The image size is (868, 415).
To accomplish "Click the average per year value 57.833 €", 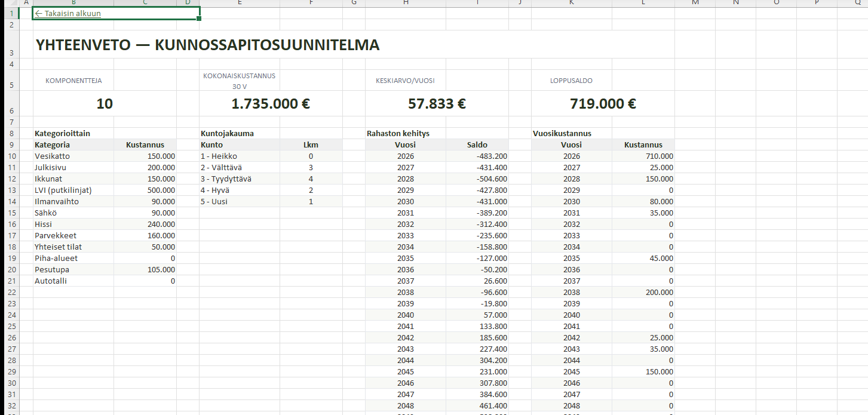I will (437, 104).
